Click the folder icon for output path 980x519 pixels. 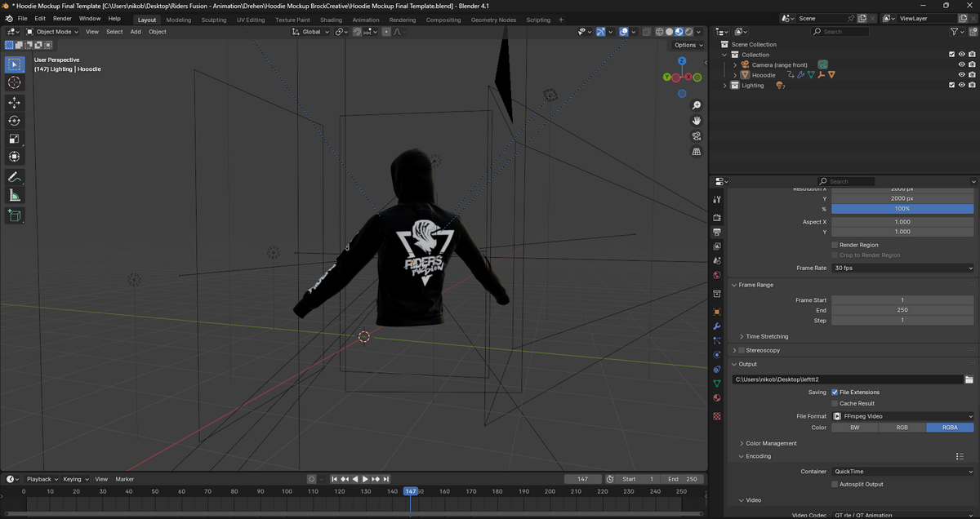tap(969, 379)
